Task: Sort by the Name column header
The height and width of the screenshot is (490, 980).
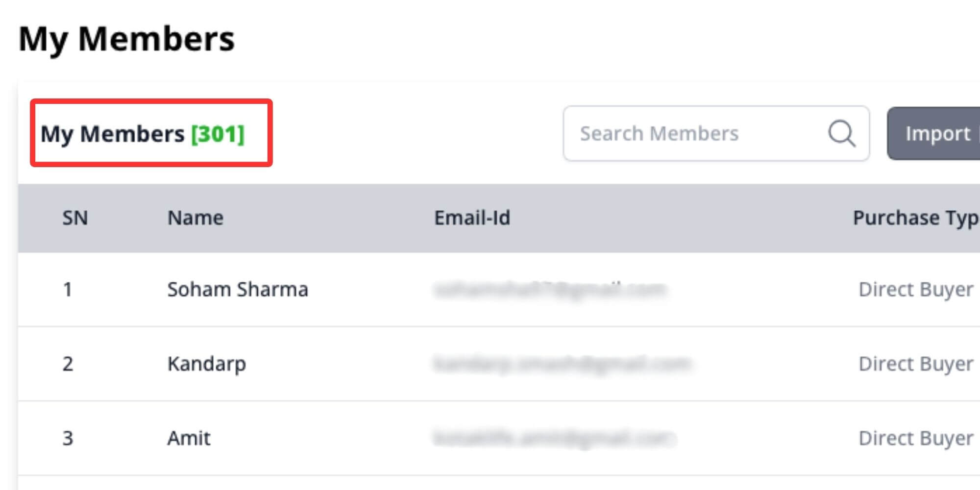Action: 196,218
